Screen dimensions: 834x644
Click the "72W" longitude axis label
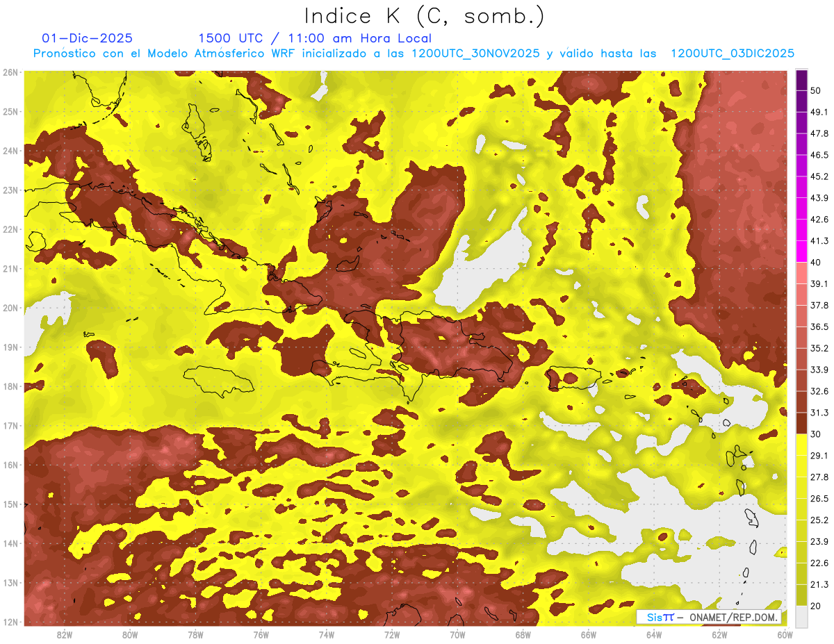[x=391, y=634]
